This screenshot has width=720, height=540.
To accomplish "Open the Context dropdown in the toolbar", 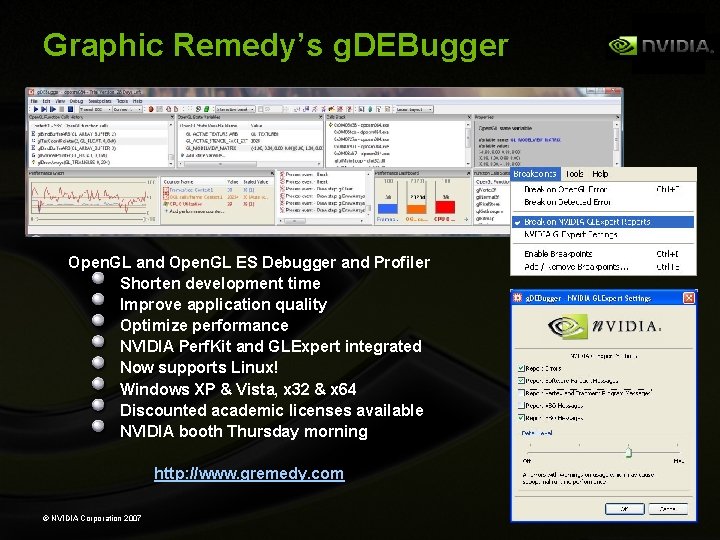I will 128,109.
